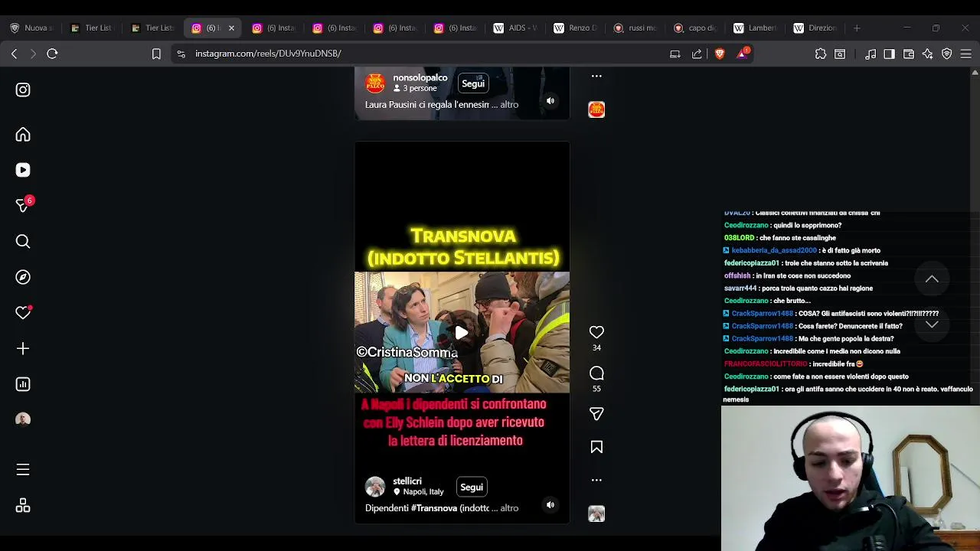Click the browser forward arrow
The image size is (980, 551).
pyautogui.click(x=33, y=54)
